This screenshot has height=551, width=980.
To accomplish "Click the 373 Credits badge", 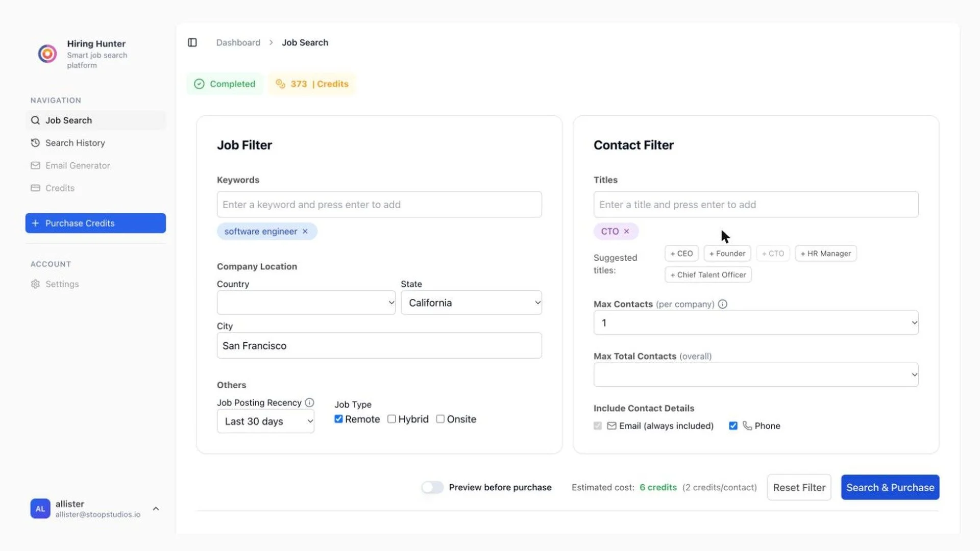I will click(312, 84).
